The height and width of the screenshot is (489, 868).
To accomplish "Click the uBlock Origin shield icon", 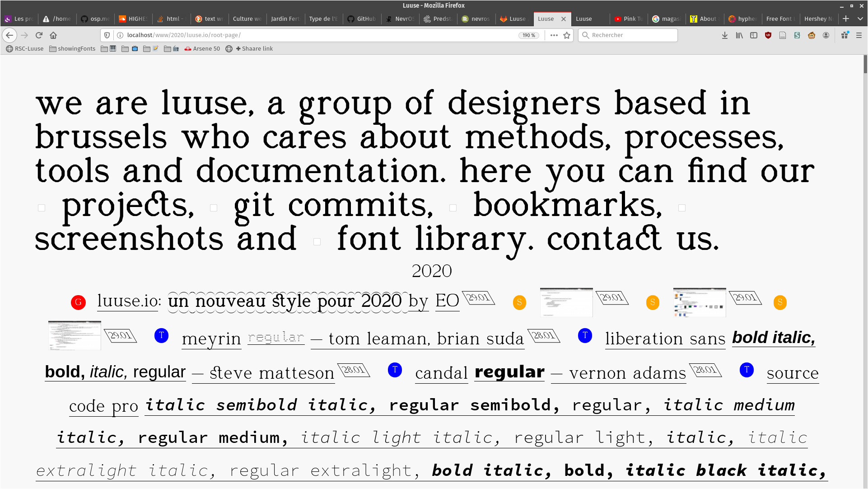I will pos(768,35).
